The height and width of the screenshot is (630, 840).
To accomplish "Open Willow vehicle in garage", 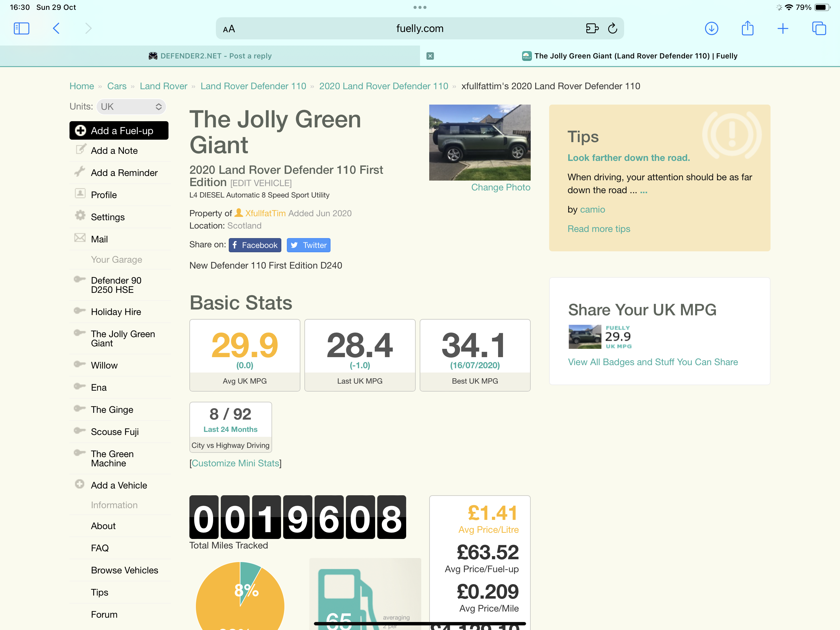I will pos(104,365).
